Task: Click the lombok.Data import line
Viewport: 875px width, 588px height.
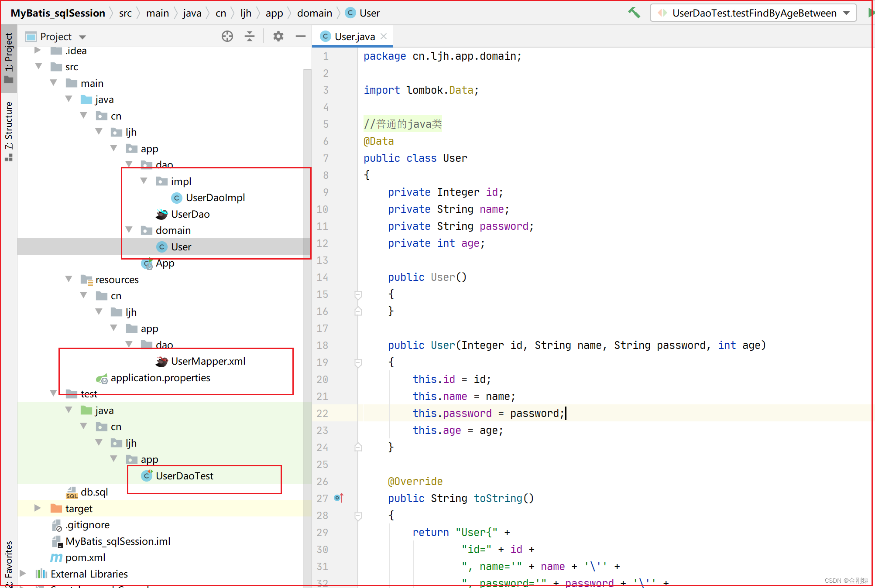Action: (421, 90)
